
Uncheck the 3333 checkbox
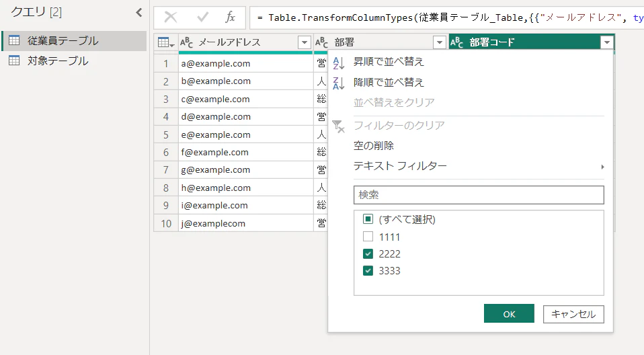pos(368,270)
